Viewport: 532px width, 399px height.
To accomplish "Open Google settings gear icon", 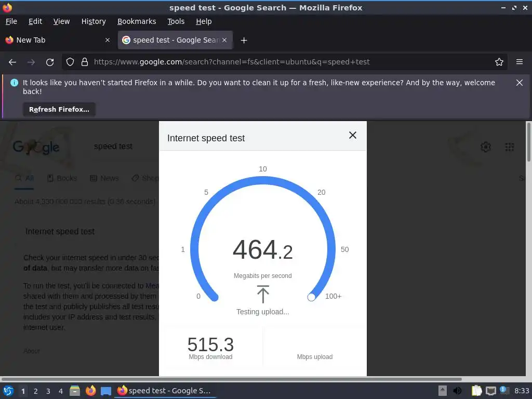I will point(486,147).
